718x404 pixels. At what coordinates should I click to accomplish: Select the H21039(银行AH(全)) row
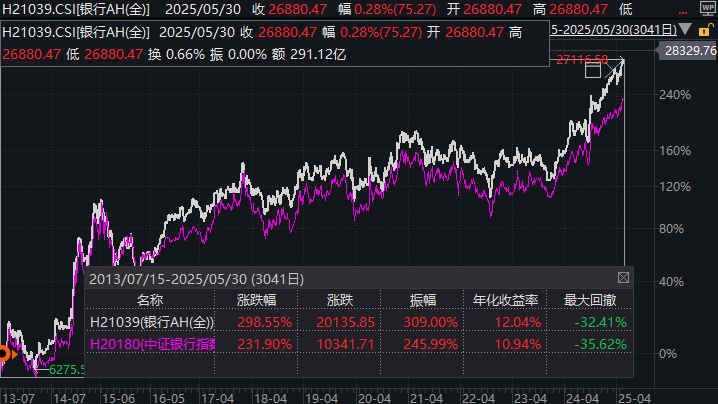[152, 321]
